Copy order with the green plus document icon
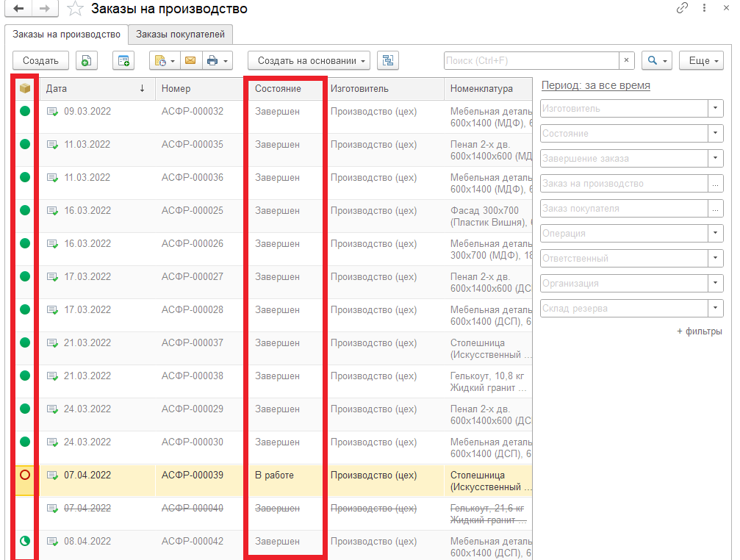740x560 pixels. click(87, 60)
